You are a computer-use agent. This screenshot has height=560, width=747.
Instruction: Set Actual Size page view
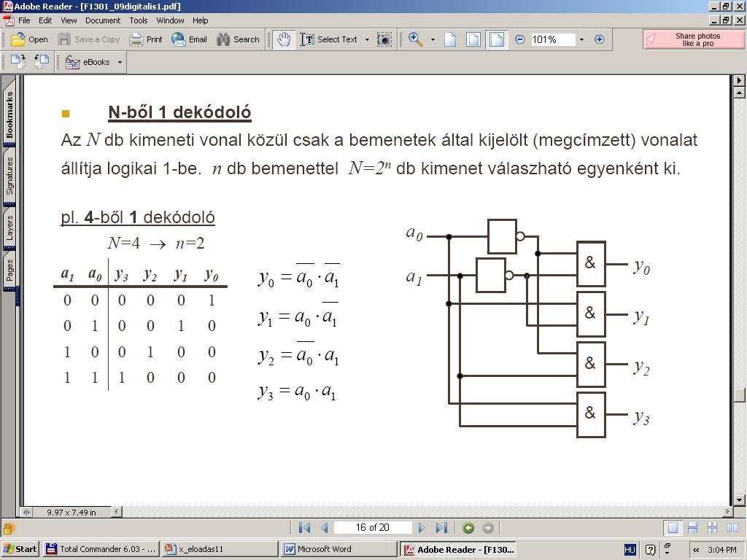click(x=450, y=39)
